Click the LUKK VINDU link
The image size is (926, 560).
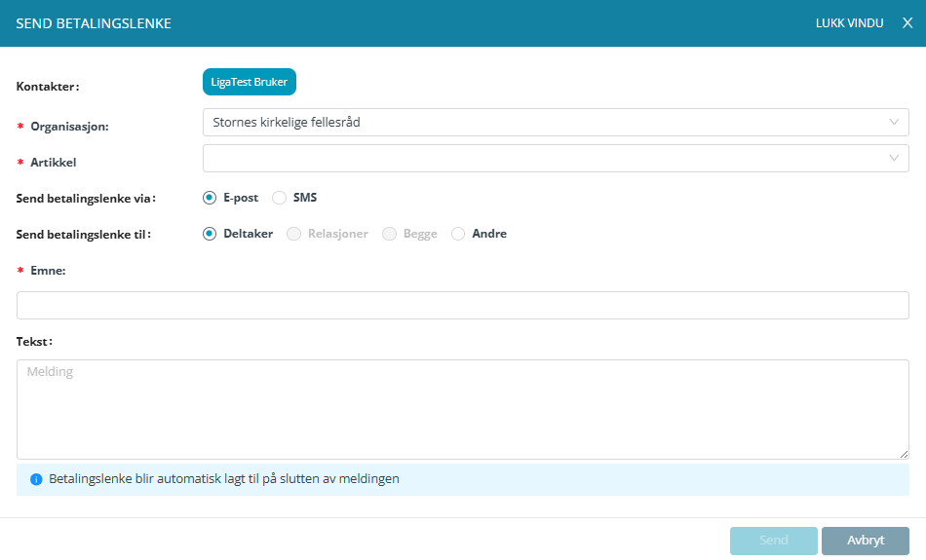click(x=849, y=23)
